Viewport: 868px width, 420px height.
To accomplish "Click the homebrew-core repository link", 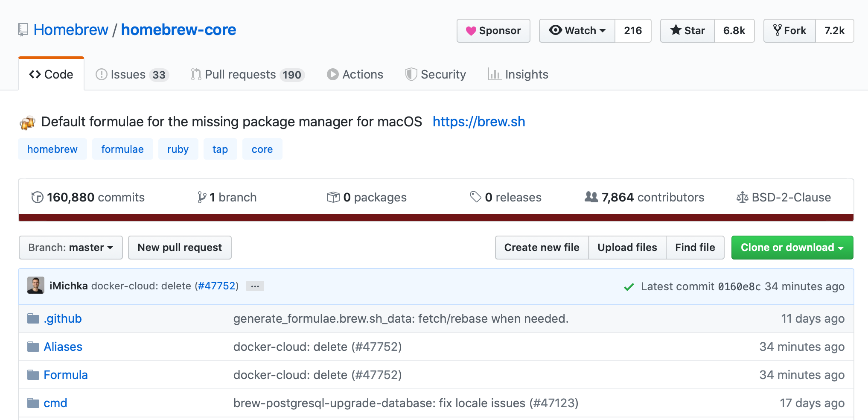I will pyautogui.click(x=178, y=30).
